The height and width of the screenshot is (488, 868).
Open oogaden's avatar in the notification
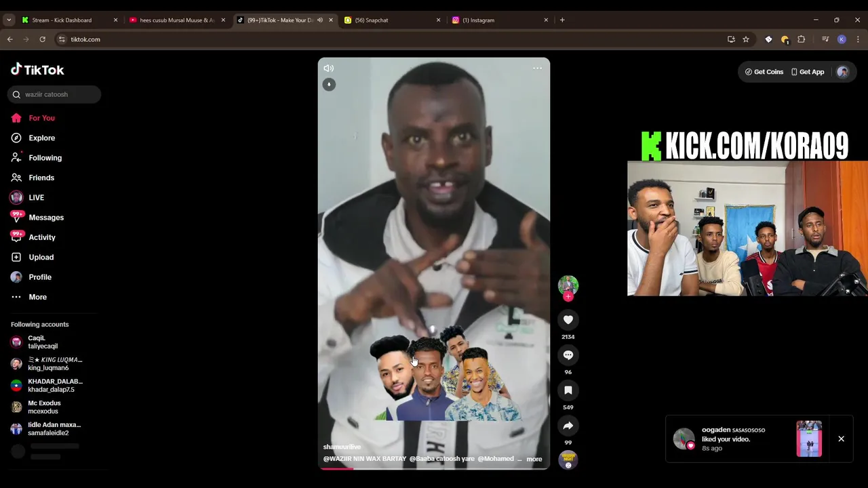(x=684, y=439)
